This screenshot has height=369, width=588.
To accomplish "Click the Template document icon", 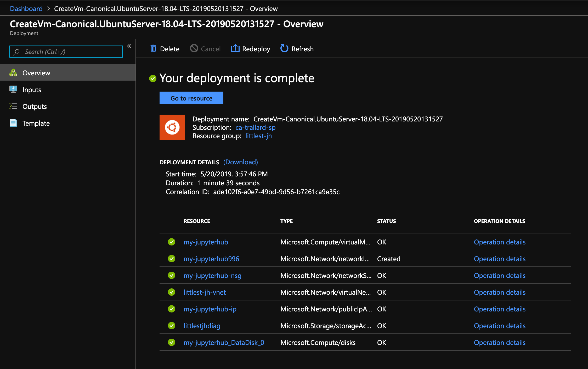I will coord(13,123).
